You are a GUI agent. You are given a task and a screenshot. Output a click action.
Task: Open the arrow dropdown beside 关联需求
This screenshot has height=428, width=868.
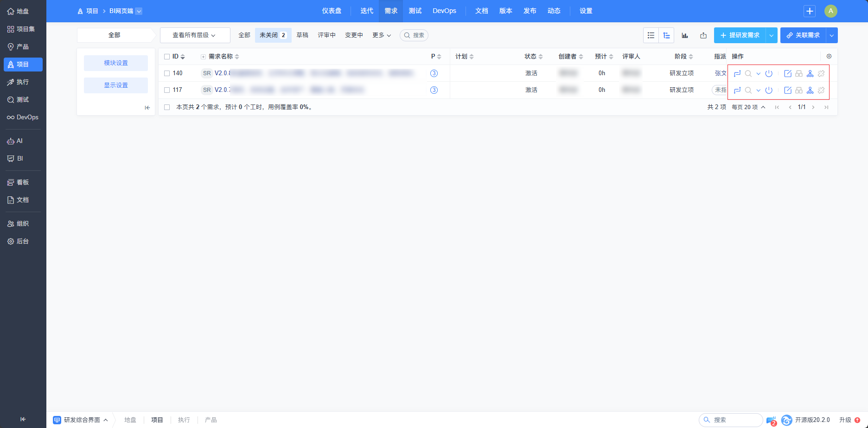pos(832,35)
